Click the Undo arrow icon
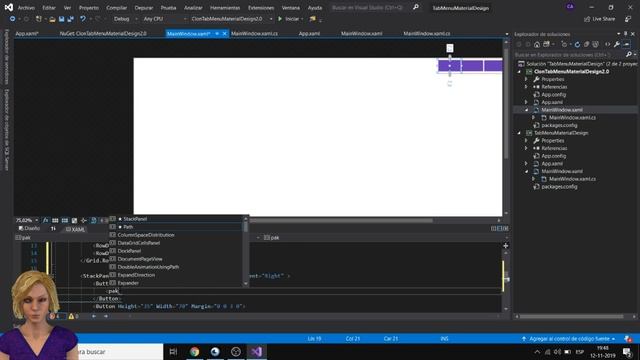The height and width of the screenshot is (360, 640). (x=83, y=19)
